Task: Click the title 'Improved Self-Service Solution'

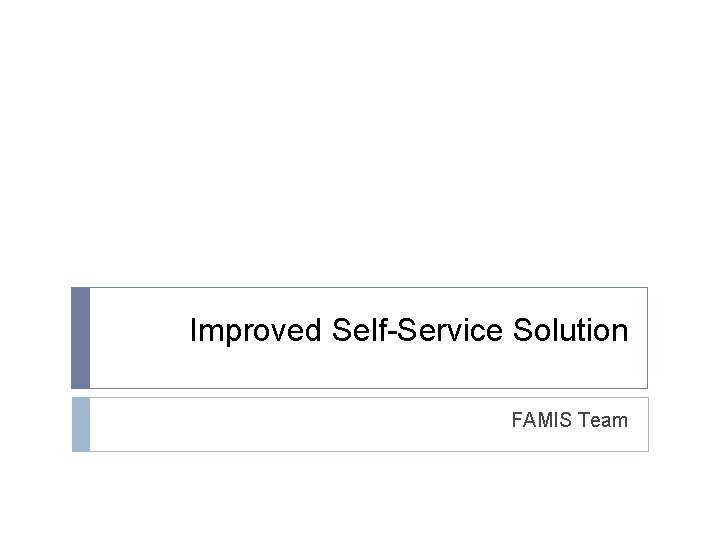Action: 409,330
